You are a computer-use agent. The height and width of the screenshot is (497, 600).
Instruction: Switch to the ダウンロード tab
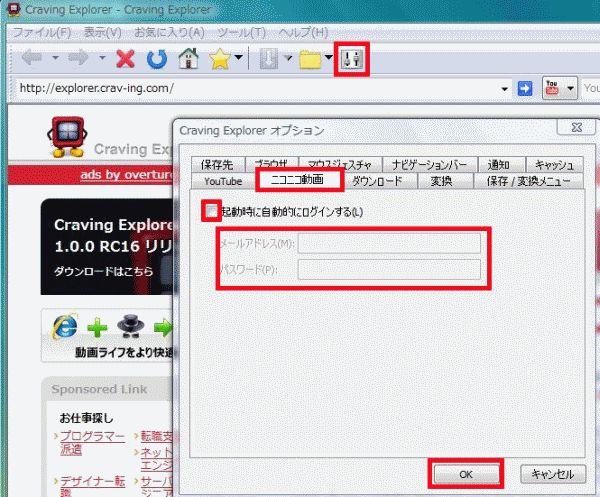(x=377, y=181)
